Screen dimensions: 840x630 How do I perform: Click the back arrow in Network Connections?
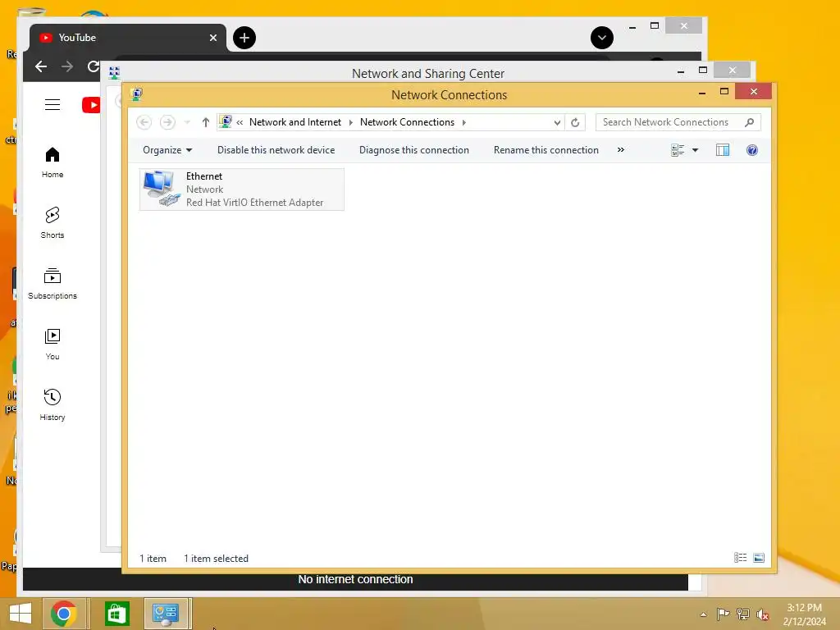pos(144,122)
